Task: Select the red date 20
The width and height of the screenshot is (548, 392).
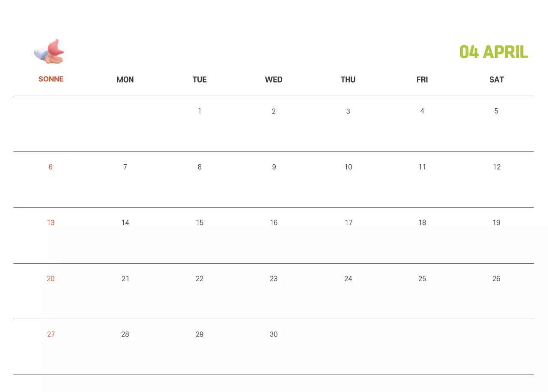Action: tap(51, 279)
